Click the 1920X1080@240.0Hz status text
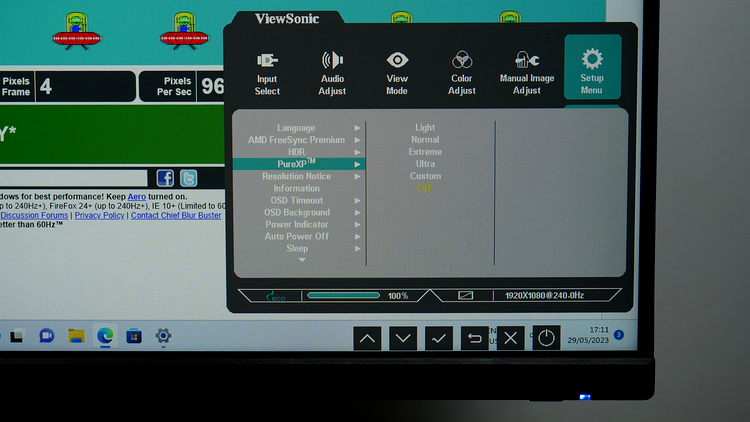The image size is (750, 422). click(x=544, y=295)
